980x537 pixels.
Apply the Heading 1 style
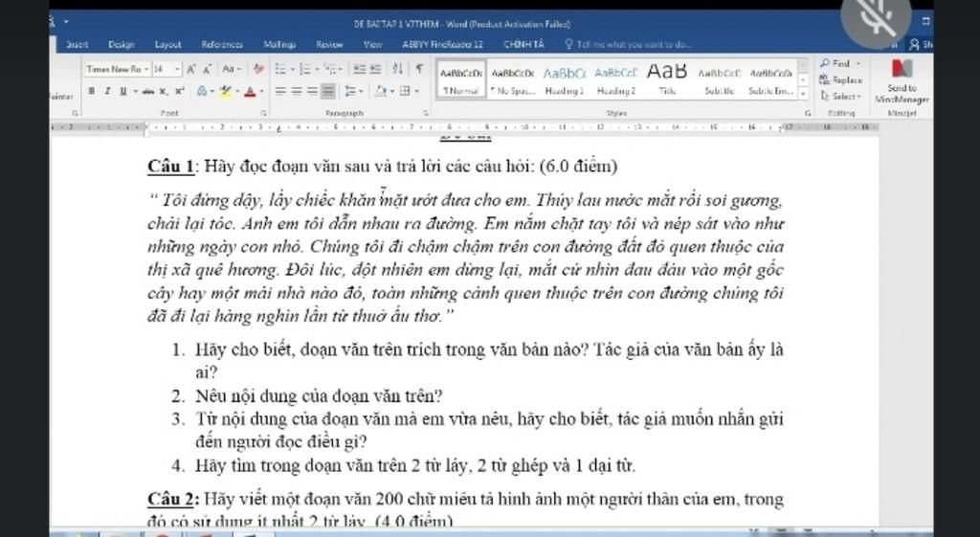coord(565,80)
